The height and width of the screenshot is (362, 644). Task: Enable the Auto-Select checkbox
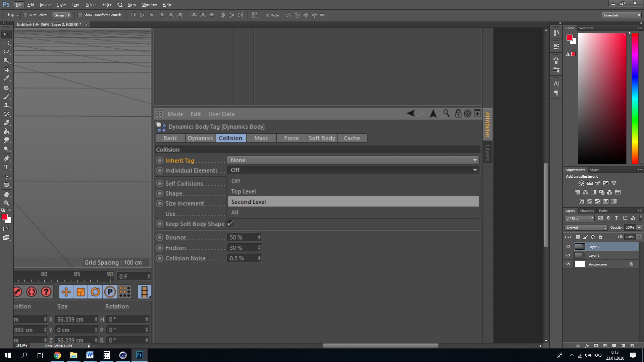pos(25,15)
